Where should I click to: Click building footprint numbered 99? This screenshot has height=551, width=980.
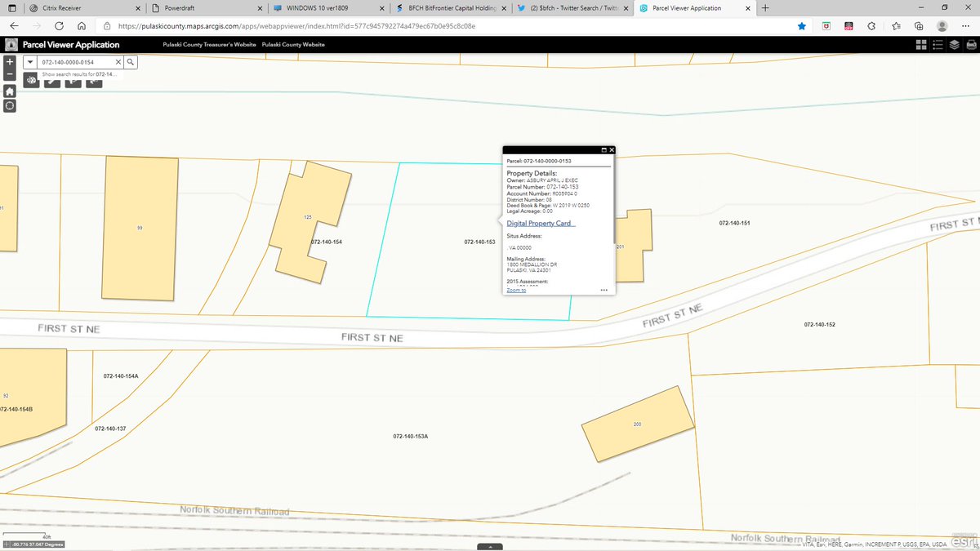[x=140, y=228]
